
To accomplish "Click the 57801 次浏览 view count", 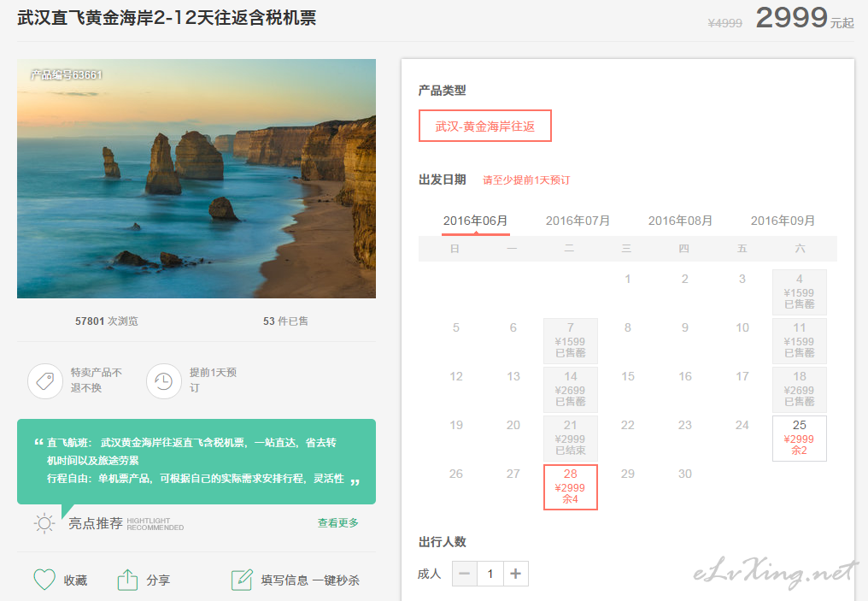I will coord(107,321).
